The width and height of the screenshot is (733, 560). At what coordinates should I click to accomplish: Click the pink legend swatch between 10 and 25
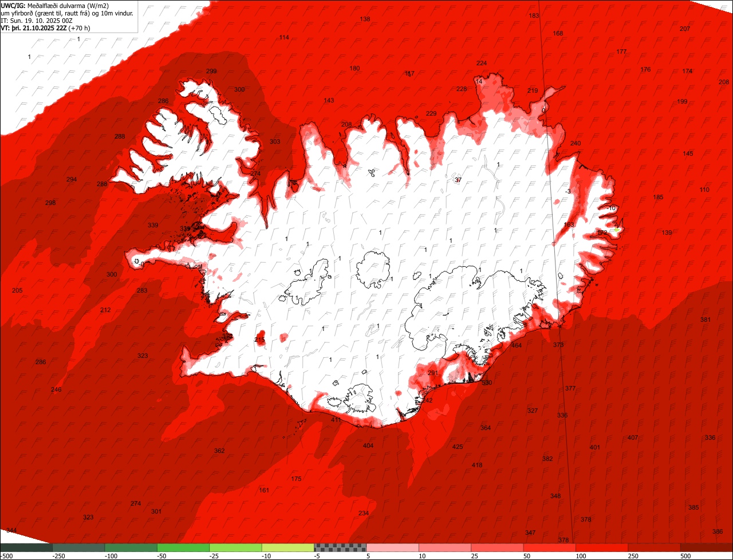click(445, 547)
